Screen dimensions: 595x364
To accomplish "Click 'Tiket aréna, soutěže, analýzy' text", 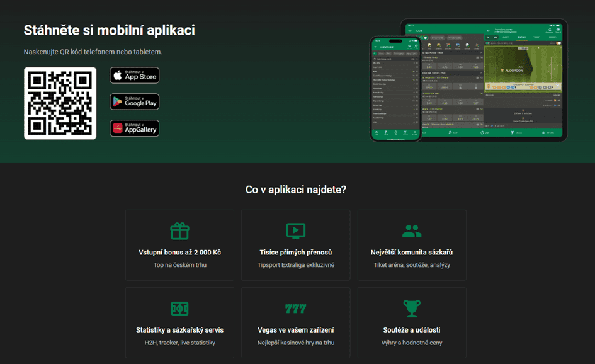I will click(412, 265).
